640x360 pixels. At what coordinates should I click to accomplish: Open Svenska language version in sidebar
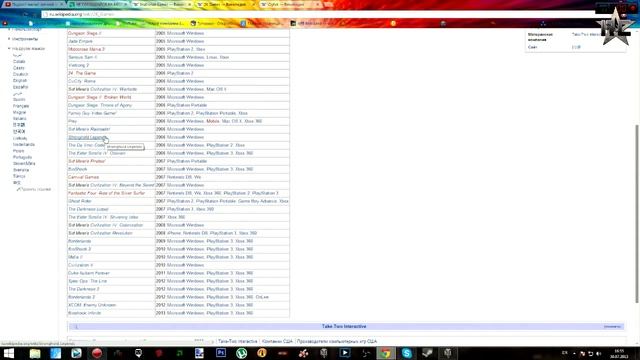(21, 170)
